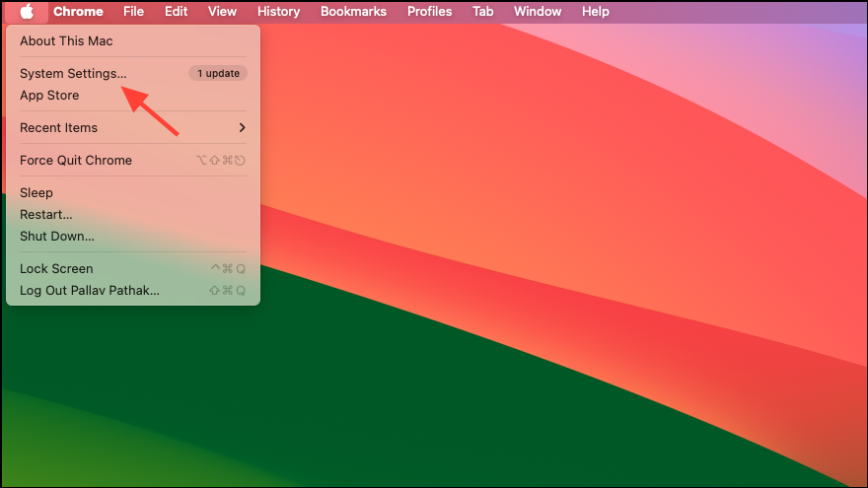Open the Profiles menu
Image resolution: width=868 pixels, height=488 pixels.
430,11
